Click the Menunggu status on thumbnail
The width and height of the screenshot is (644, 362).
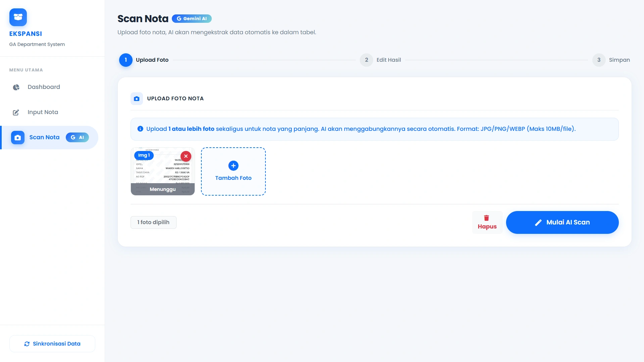tap(163, 189)
